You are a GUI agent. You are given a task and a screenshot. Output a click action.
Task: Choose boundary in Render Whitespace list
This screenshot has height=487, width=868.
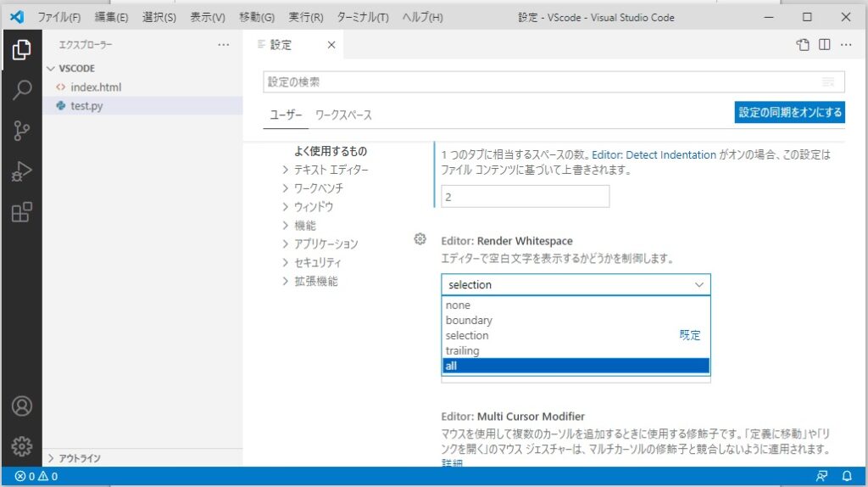[576, 320]
